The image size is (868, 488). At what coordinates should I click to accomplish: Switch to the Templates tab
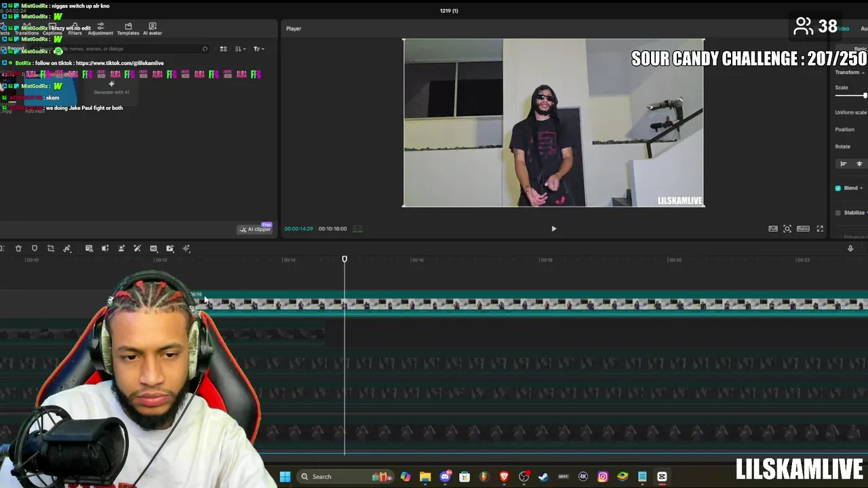(x=128, y=29)
